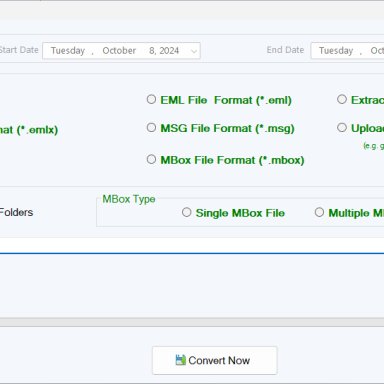Click the End Date label
Viewport: 384px width, 384px height.
point(285,50)
